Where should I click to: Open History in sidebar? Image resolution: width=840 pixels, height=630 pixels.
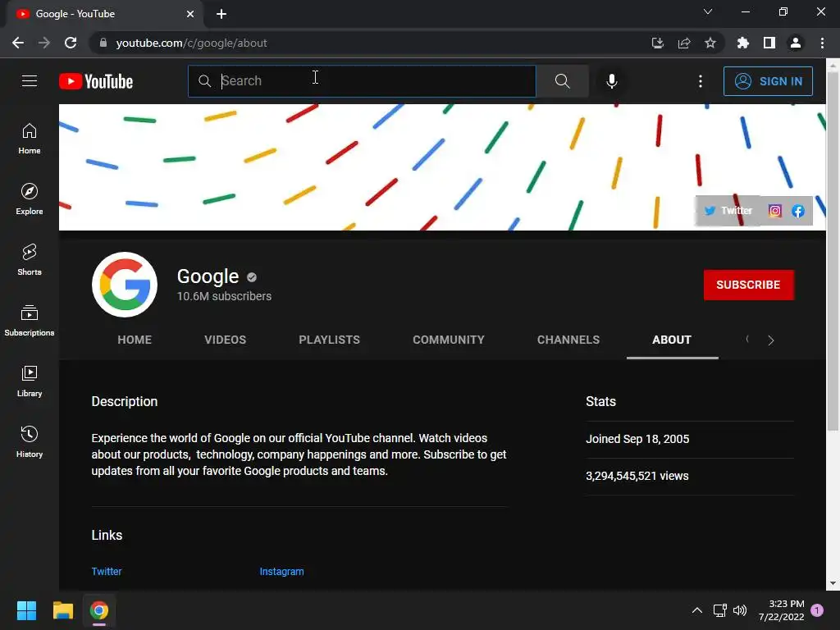30,441
